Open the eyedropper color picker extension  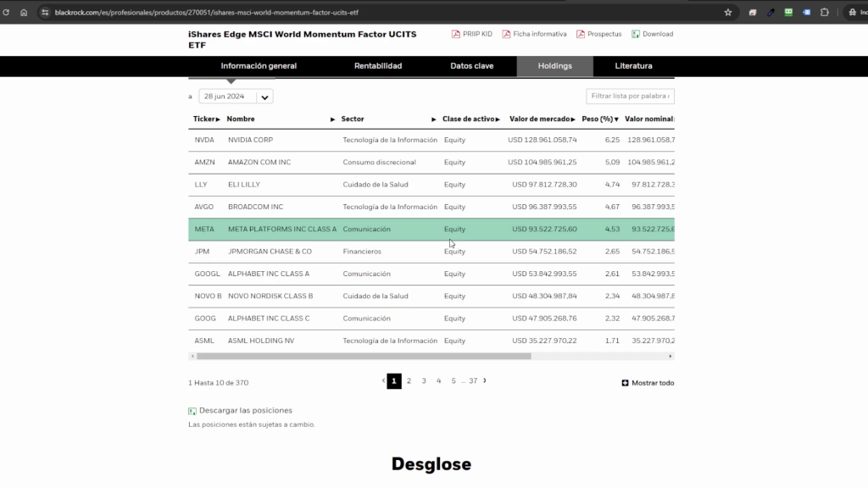click(x=771, y=12)
